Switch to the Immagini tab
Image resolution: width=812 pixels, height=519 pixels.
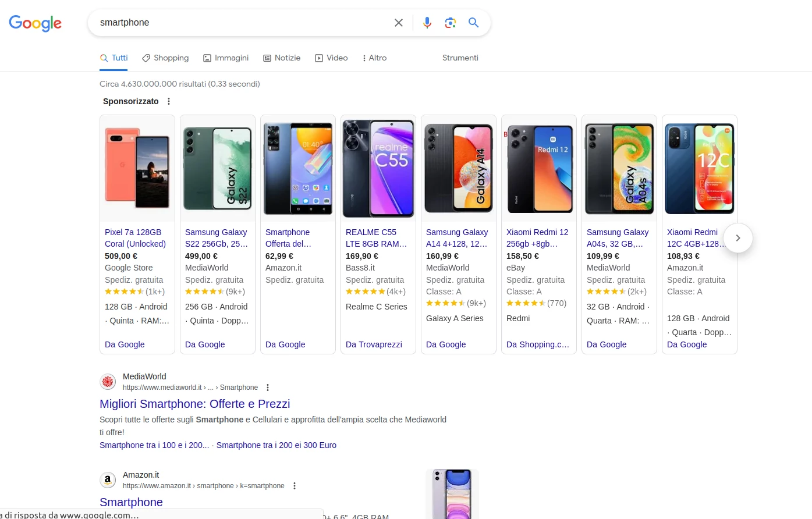point(226,58)
